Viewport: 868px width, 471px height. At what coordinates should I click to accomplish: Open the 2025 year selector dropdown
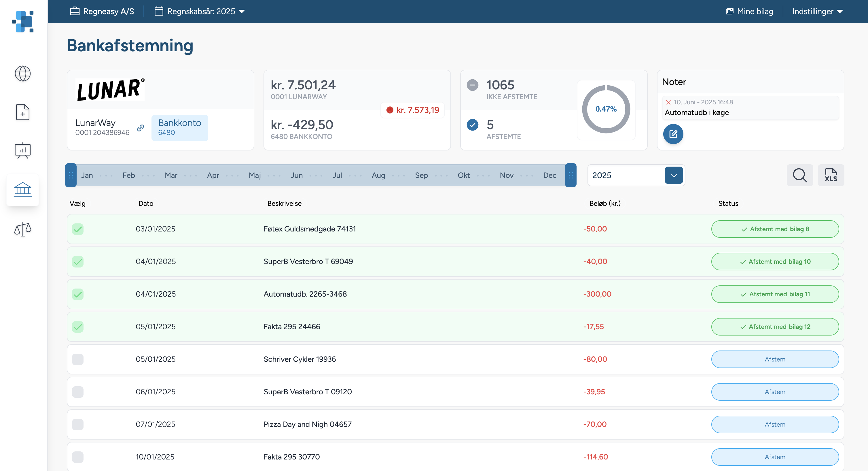point(673,175)
